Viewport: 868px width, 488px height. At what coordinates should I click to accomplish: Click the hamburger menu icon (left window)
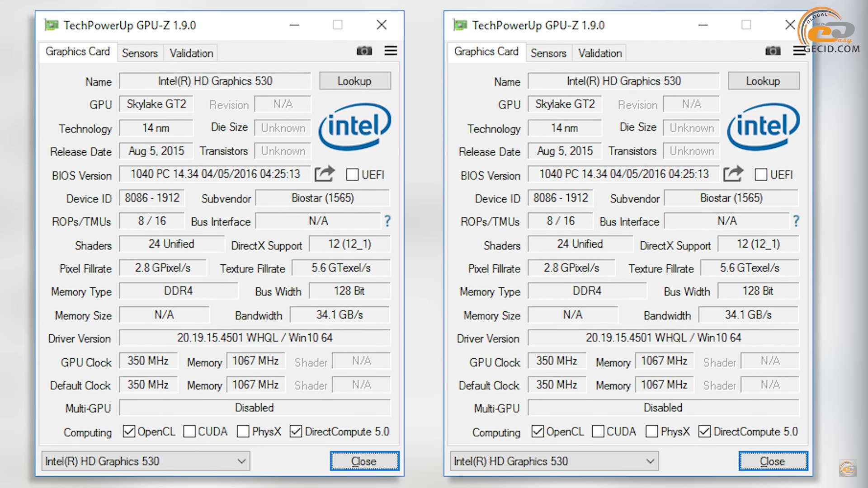tap(391, 51)
